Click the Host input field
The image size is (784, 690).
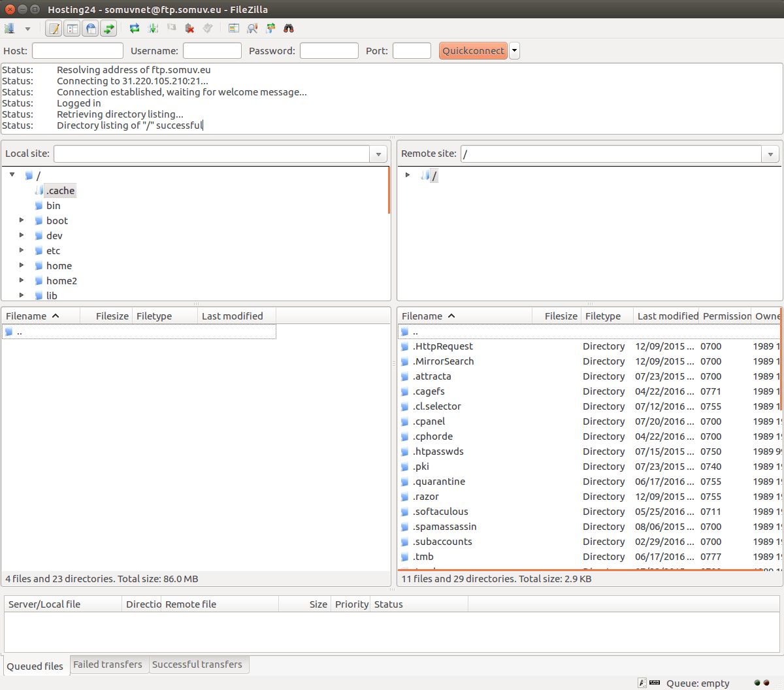tap(78, 51)
